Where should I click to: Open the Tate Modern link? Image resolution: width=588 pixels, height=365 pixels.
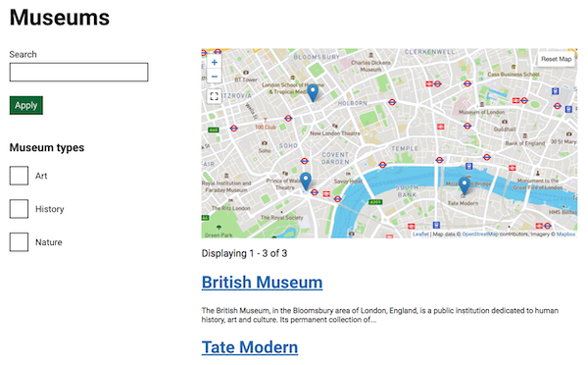tap(250, 347)
